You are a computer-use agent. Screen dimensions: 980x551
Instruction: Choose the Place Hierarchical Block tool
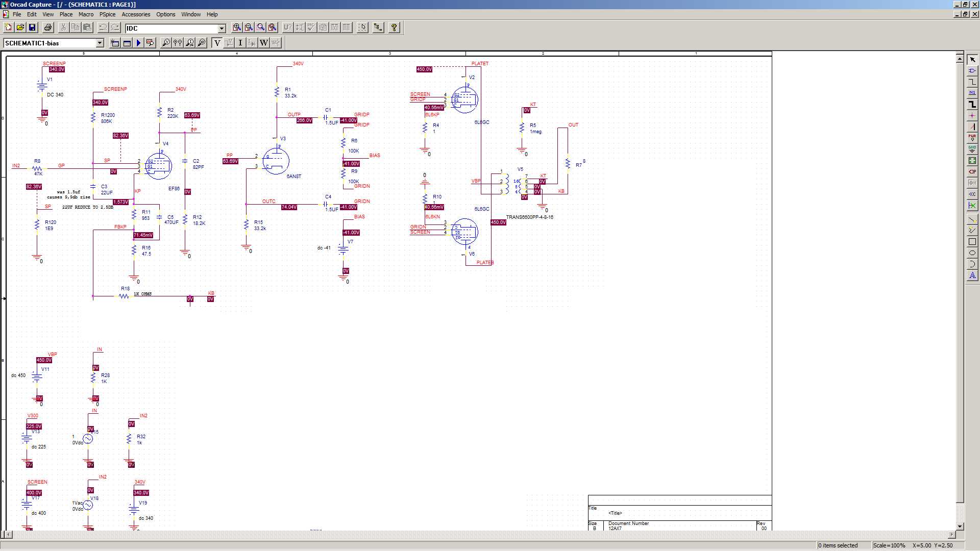coord(972,160)
